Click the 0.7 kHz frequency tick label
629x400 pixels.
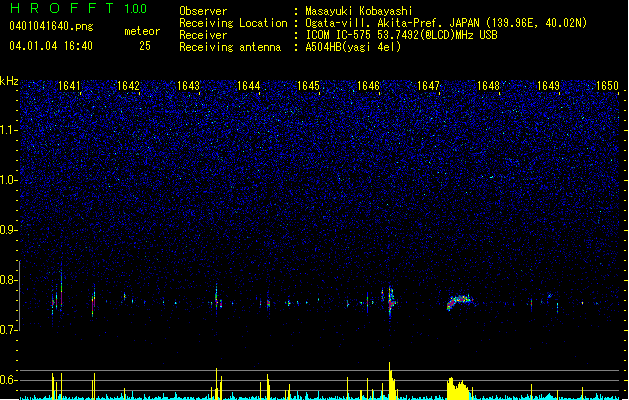[x=8, y=330]
